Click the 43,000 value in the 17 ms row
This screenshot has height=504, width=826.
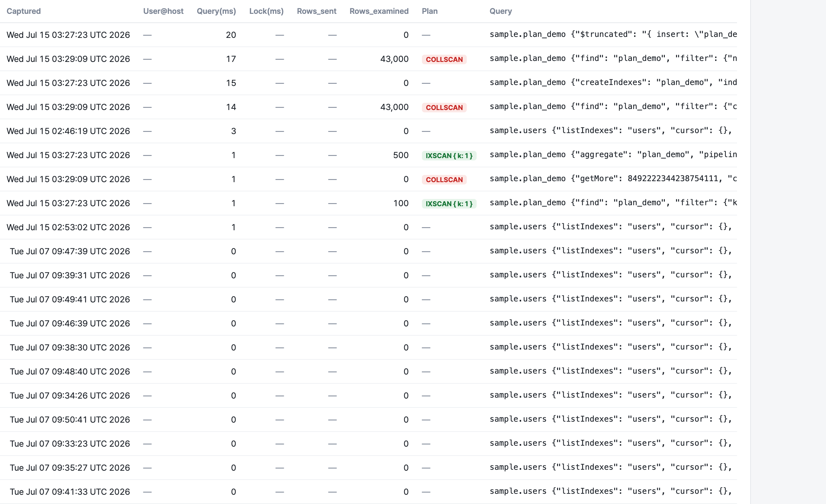394,59
